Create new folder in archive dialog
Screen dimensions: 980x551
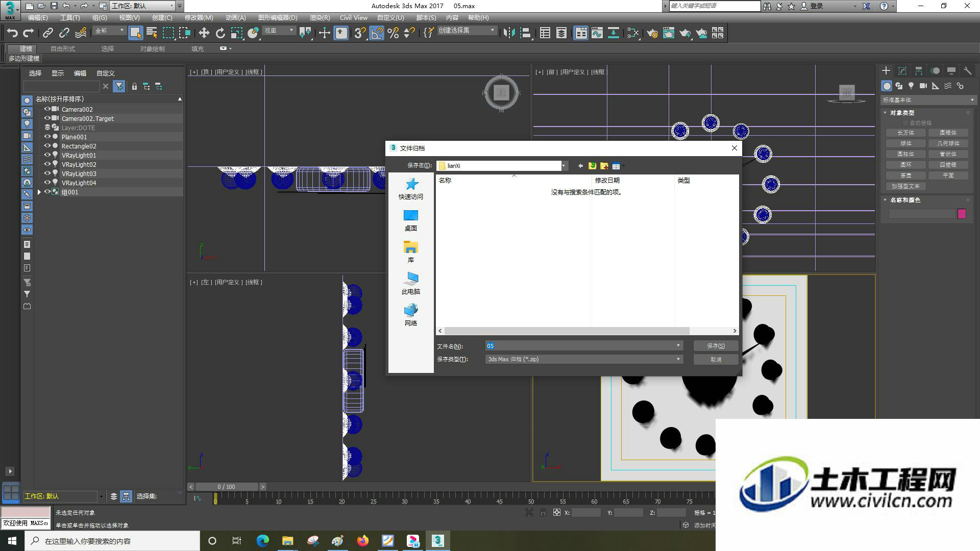point(604,166)
